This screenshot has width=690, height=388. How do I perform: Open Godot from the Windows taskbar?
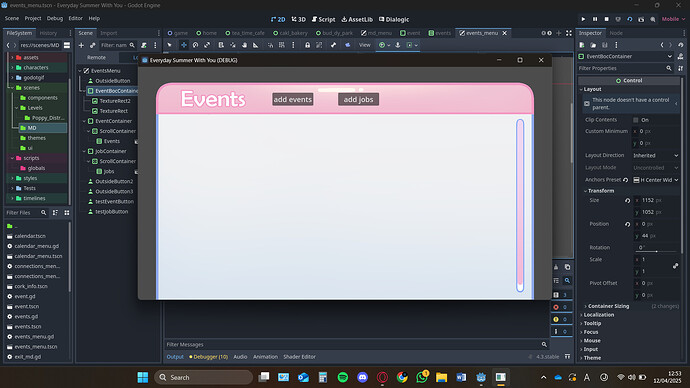(x=481, y=377)
